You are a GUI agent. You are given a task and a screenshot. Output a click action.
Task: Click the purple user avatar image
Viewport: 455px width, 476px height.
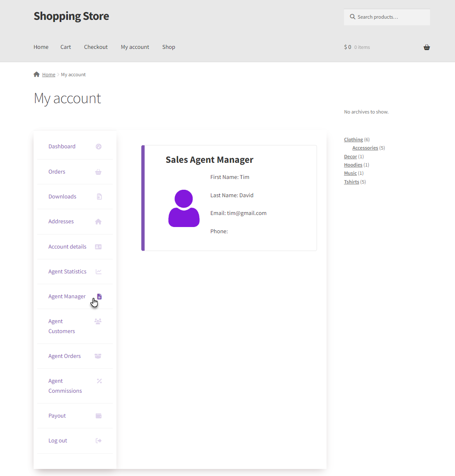tap(184, 208)
